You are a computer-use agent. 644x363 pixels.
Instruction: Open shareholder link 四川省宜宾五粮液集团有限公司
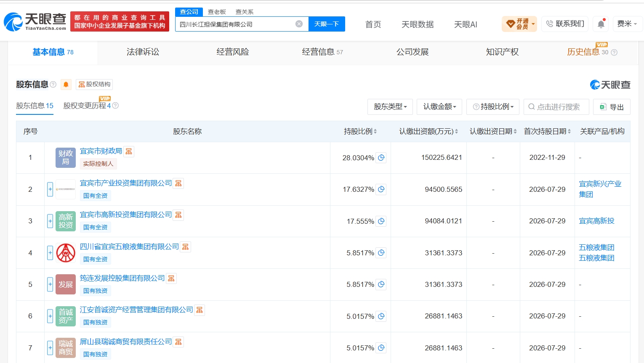click(x=129, y=246)
